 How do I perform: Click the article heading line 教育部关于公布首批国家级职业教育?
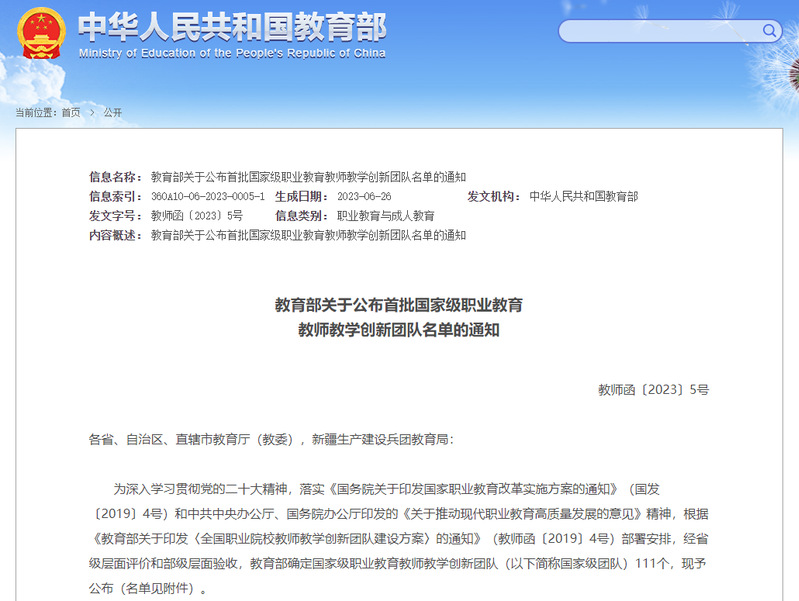(398, 305)
